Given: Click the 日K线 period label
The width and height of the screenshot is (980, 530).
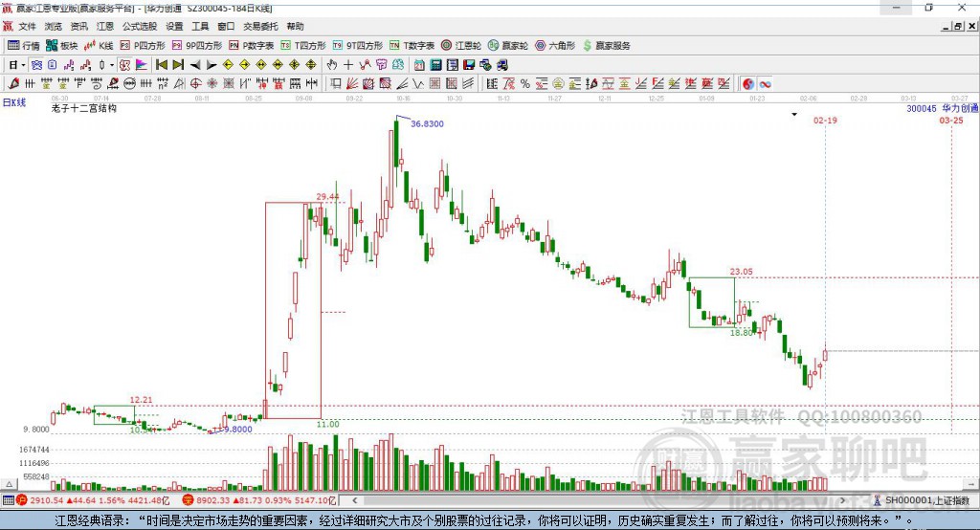Looking at the screenshot, I should (13, 102).
